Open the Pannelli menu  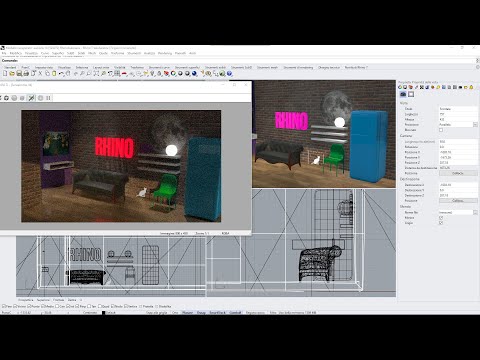(180, 53)
